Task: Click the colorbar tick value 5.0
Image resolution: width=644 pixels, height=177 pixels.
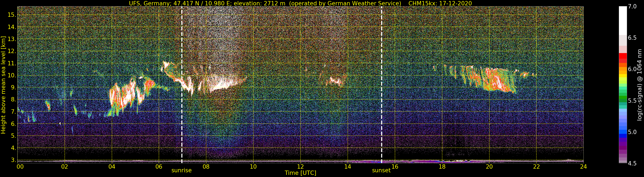Action: (632, 132)
